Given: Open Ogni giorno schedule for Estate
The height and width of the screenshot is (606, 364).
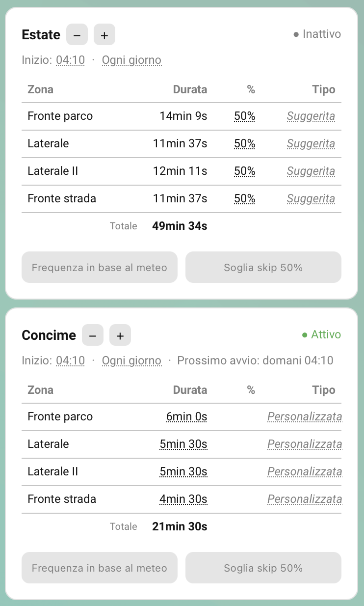Looking at the screenshot, I should pos(131,60).
